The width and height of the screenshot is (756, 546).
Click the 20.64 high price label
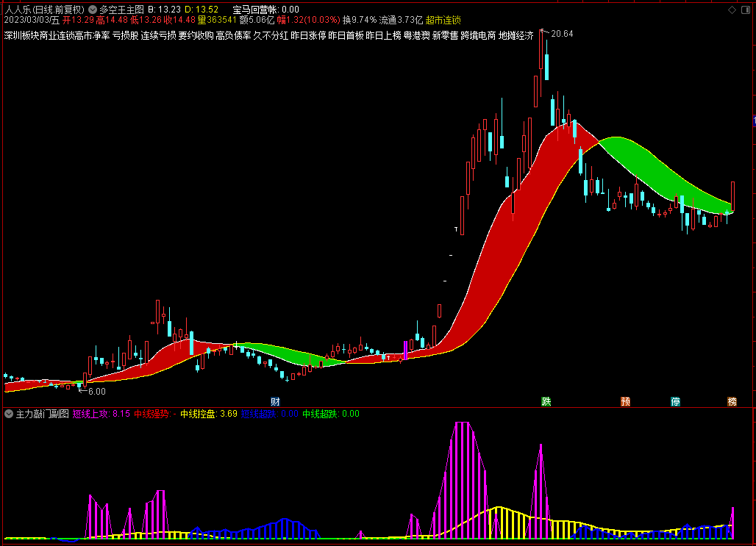(562, 34)
